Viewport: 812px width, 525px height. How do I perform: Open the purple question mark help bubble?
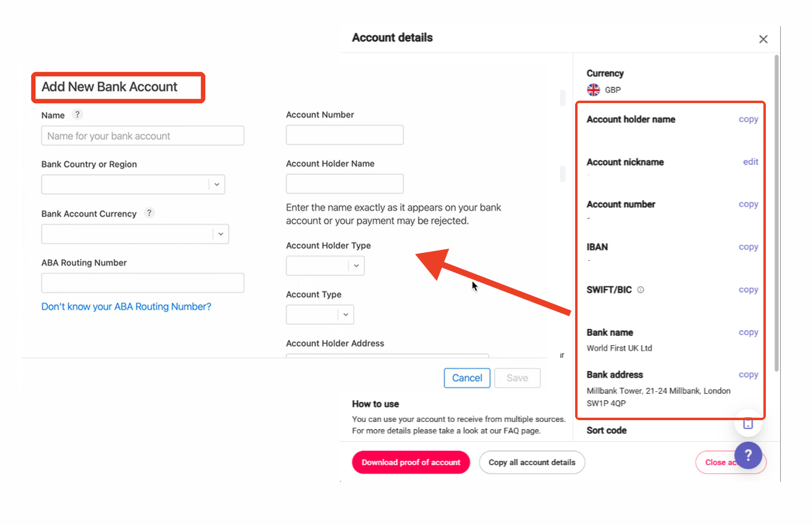pyautogui.click(x=748, y=455)
